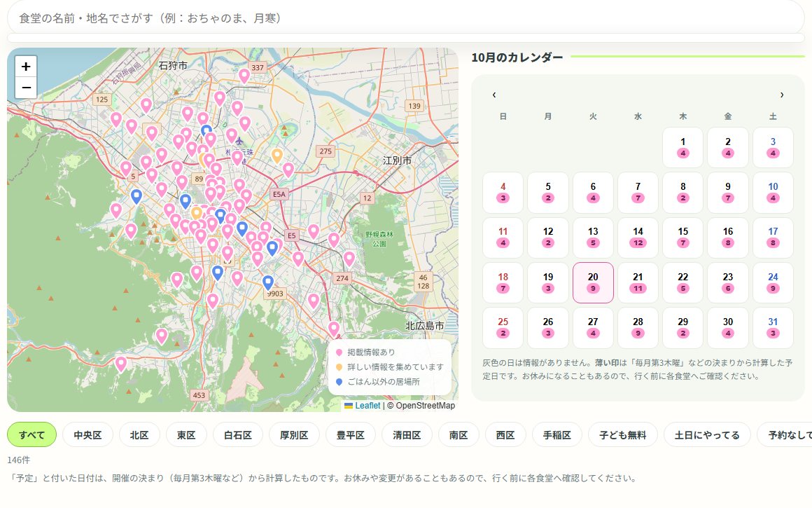812x508 pixels.
Task: Filter by 豊平区
Action: 351,435
